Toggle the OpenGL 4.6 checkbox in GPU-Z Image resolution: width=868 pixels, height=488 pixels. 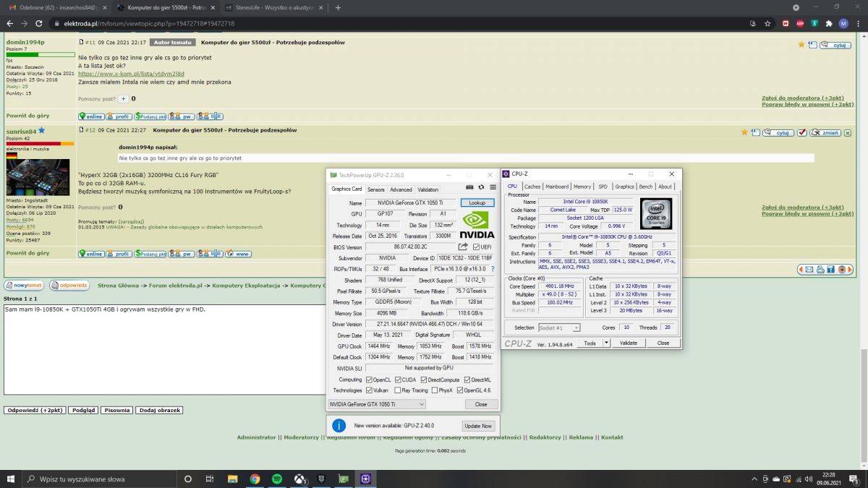460,390
